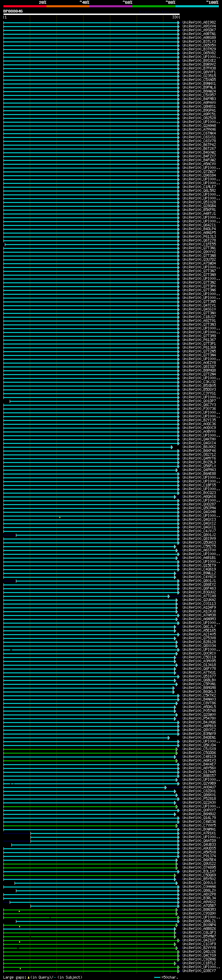Select label UniRef100_A9PC51
This screenshot has height=980, width=222.
(x=199, y=114)
